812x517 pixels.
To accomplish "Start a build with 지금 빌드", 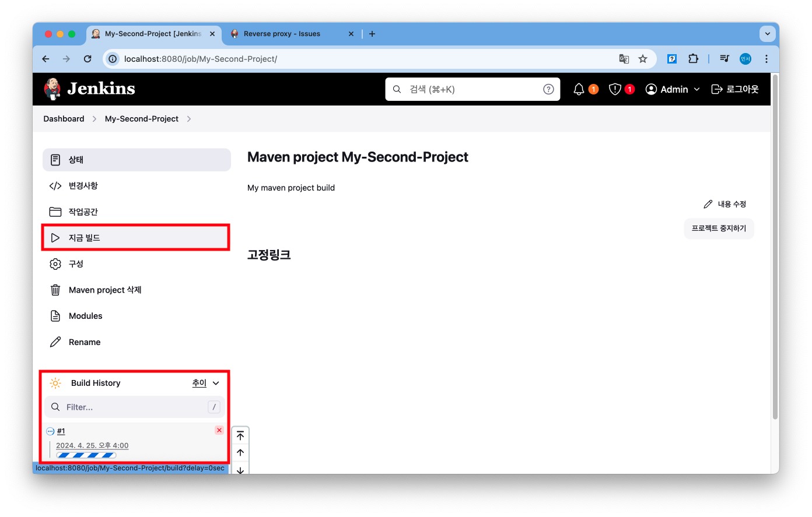I will tap(136, 238).
